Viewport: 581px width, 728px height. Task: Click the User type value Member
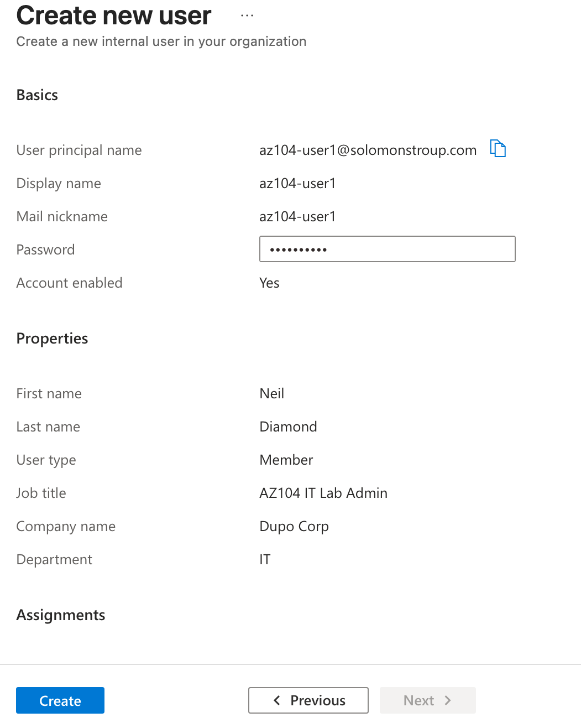click(286, 460)
